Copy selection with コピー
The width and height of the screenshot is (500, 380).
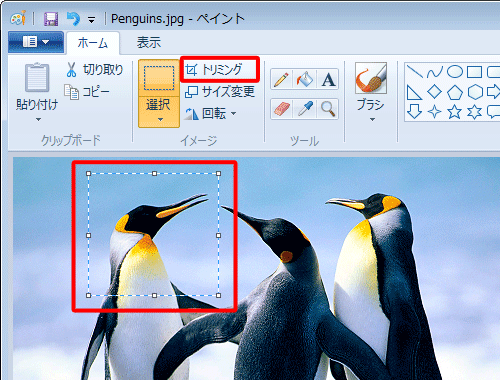pyautogui.click(x=87, y=91)
